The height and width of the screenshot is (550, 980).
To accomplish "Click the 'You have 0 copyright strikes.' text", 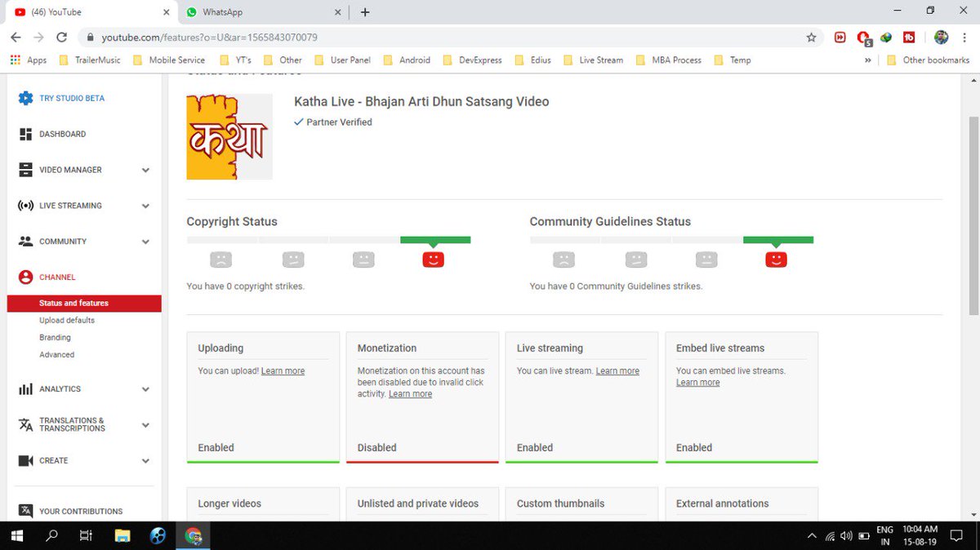I will tap(246, 286).
